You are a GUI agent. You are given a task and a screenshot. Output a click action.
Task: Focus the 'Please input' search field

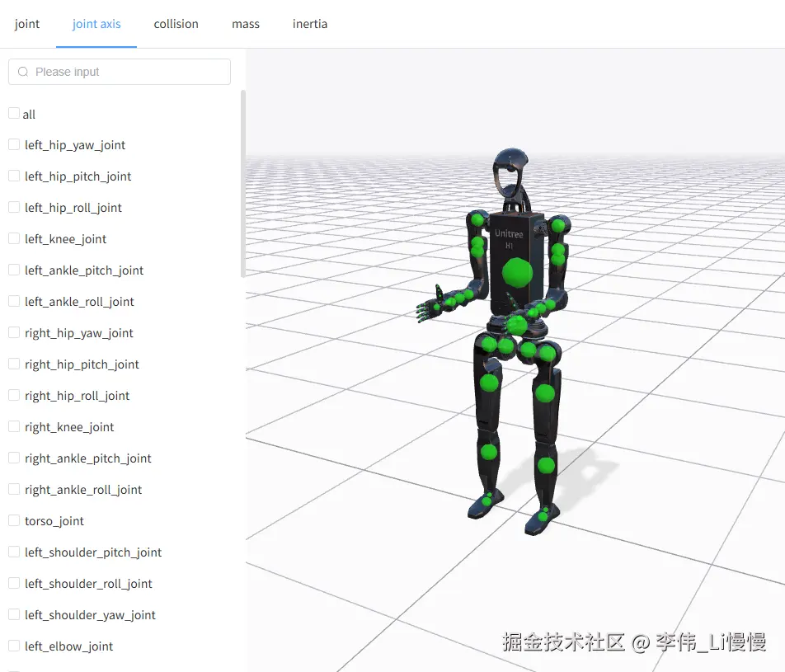pos(120,72)
